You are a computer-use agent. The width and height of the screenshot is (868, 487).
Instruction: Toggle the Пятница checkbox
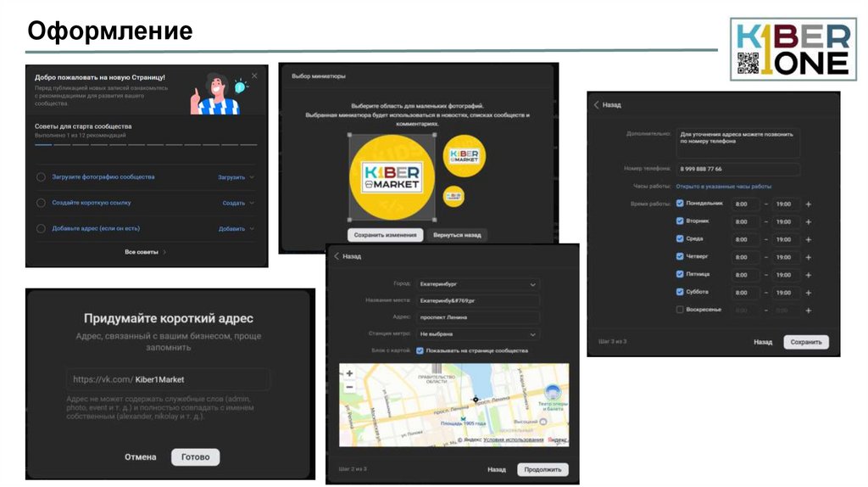coord(680,274)
